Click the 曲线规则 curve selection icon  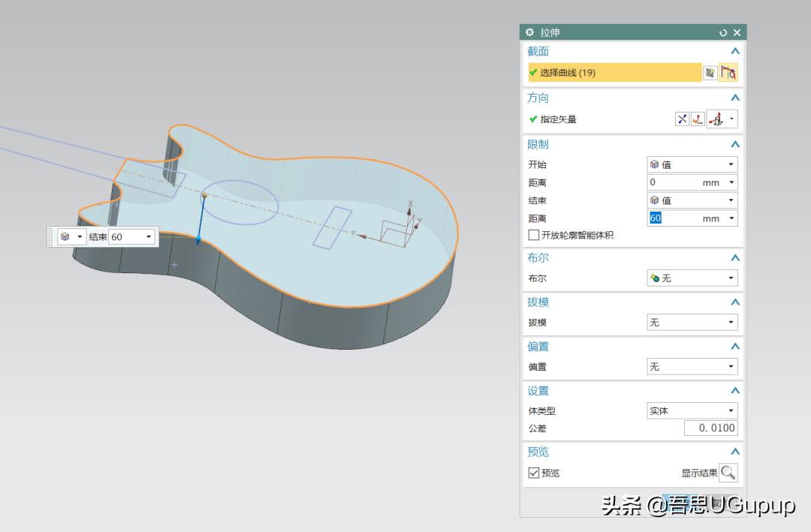(709, 72)
